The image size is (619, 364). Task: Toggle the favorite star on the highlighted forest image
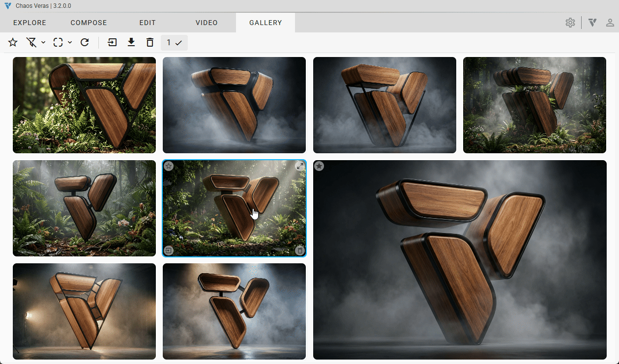[x=169, y=166]
